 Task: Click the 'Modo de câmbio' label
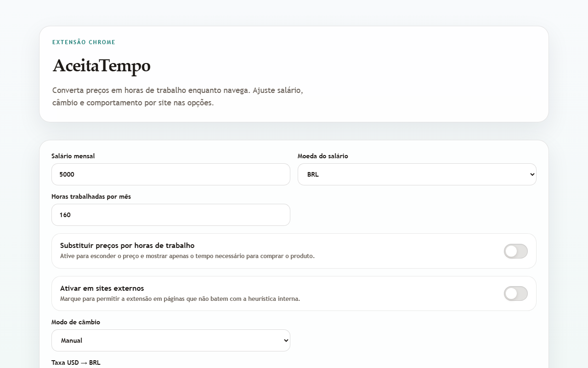point(75,322)
